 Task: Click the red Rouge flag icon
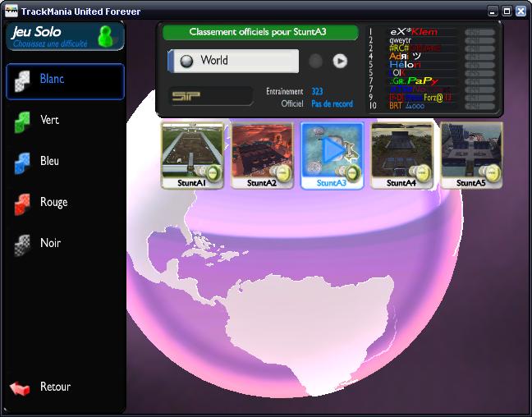click(x=22, y=204)
